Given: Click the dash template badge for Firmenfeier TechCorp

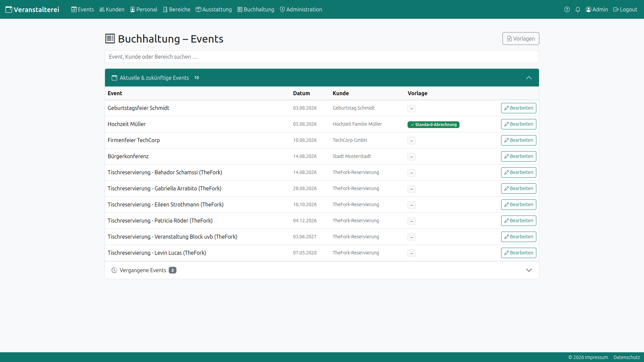Looking at the screenshot, I should tap(412, 140).
